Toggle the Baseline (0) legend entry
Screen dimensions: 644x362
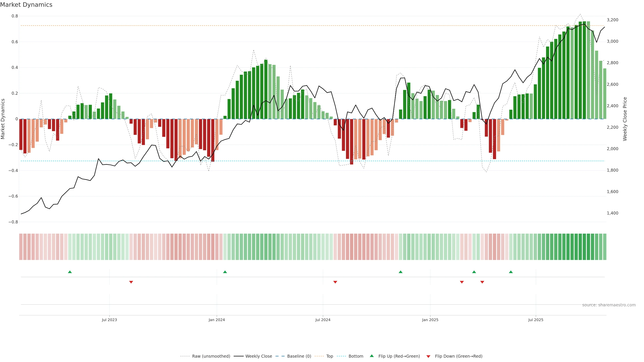[299, 356]
